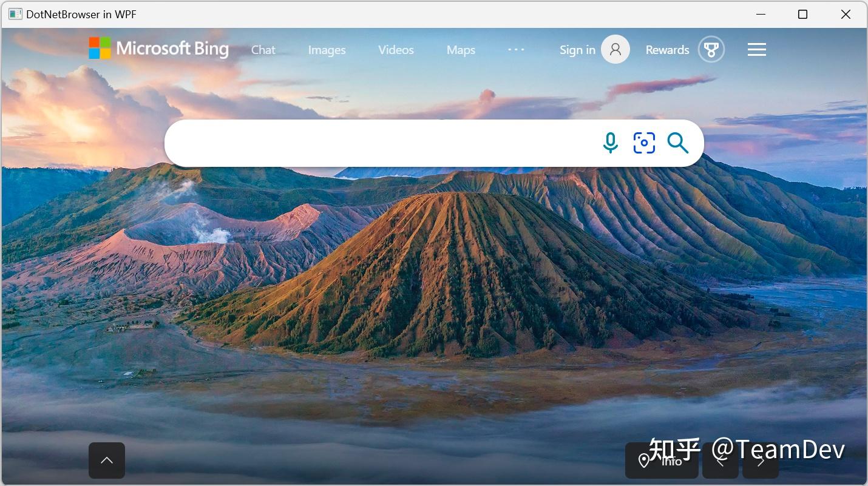Show previous background image with left arrow

click(x=721, y=462)
